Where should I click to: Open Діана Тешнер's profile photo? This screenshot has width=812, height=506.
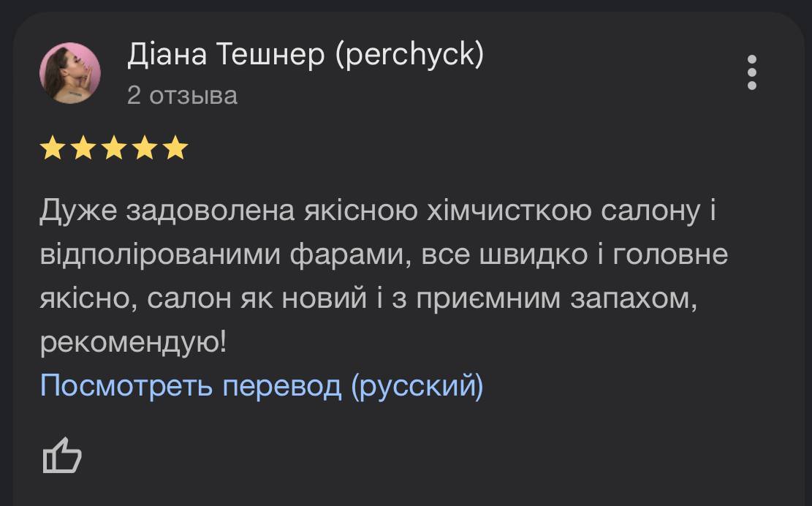click(70, 73)
